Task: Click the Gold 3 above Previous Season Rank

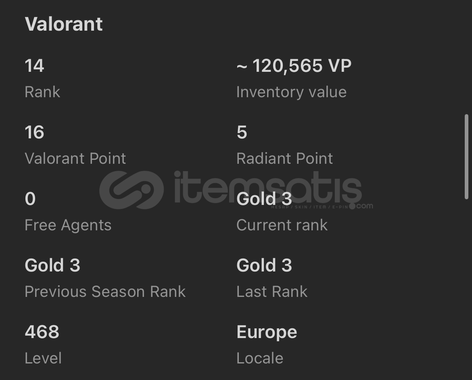Action: pos(53,266)
